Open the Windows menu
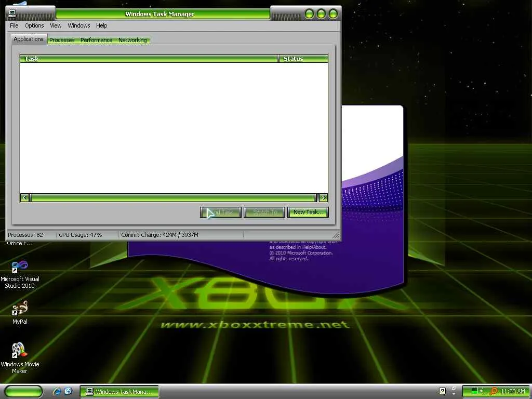 click(79, 25)
